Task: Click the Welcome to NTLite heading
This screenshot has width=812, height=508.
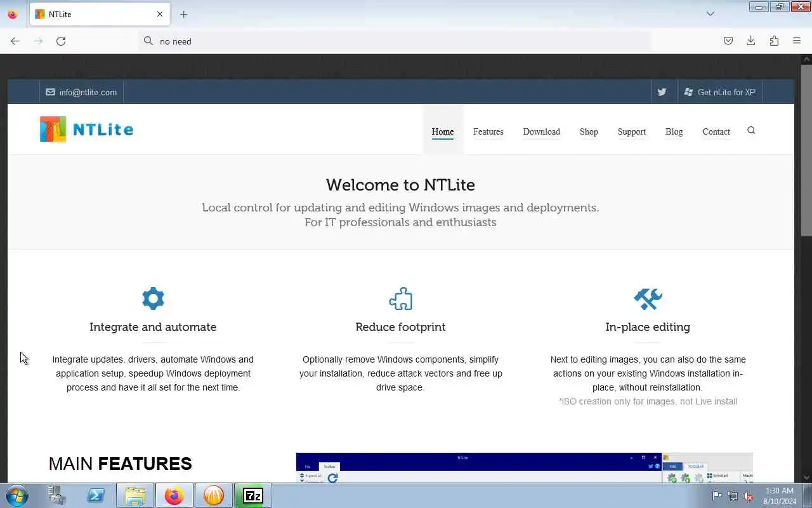Action: pyautogui.click(x=400, y=185)
